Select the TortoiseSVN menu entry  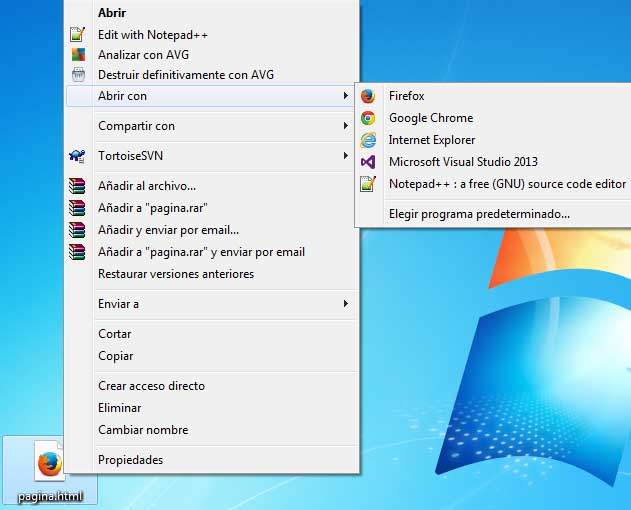[x=212, y=155]
